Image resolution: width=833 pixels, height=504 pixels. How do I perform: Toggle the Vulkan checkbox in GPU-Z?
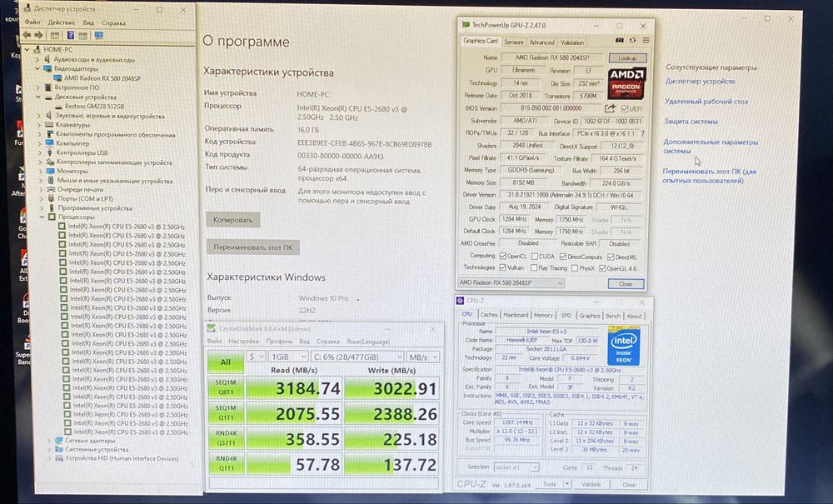pyautogui.click(x=502, y=267)
